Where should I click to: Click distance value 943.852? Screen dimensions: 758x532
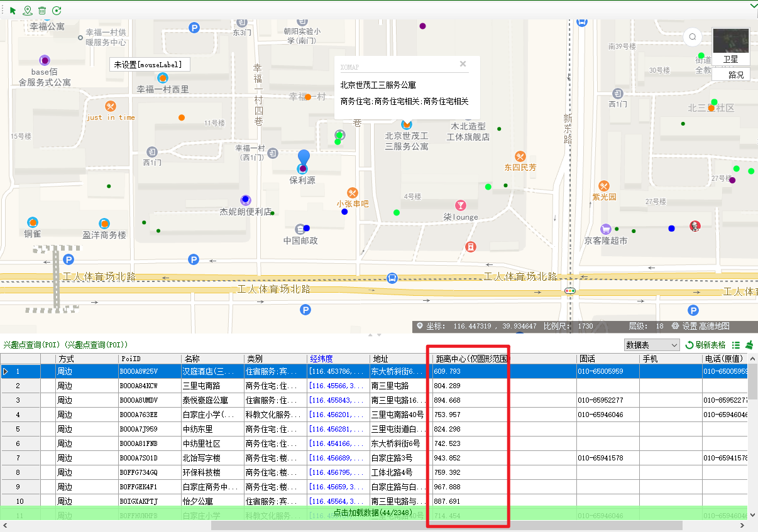(x=448, y=458)
